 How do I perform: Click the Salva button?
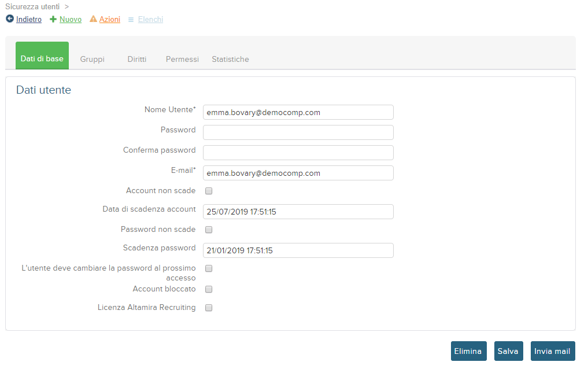tap(508, 351)
